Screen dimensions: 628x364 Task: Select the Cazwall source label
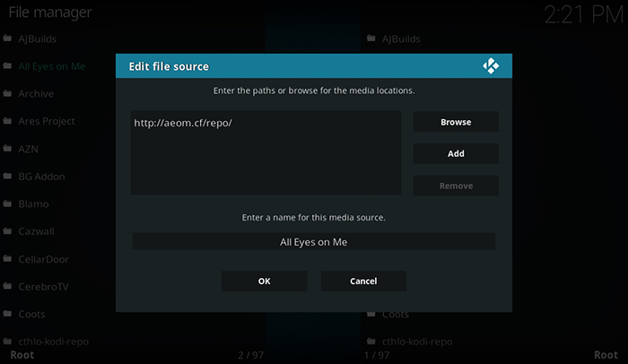[36, 231]
